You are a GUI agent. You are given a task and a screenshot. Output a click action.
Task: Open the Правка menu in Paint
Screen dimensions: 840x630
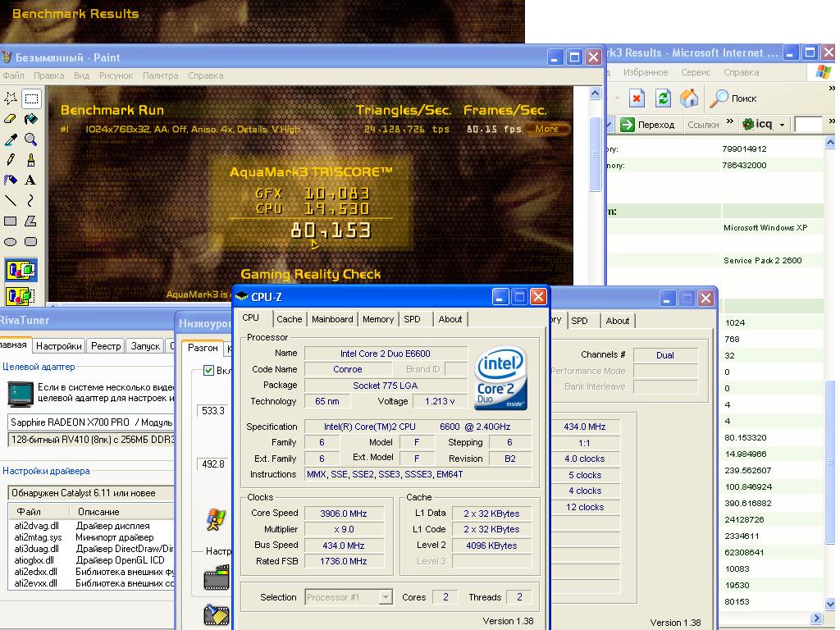coord(48,75)
